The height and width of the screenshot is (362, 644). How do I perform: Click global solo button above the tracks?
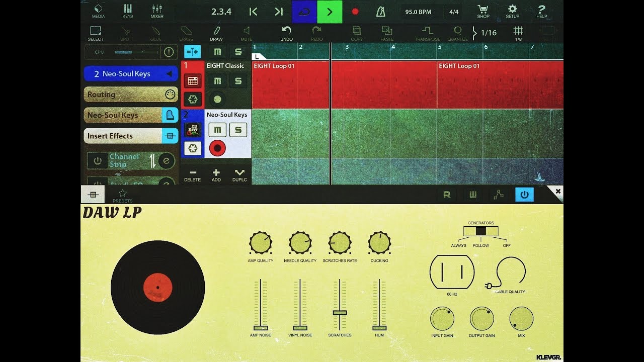point(238,52)
